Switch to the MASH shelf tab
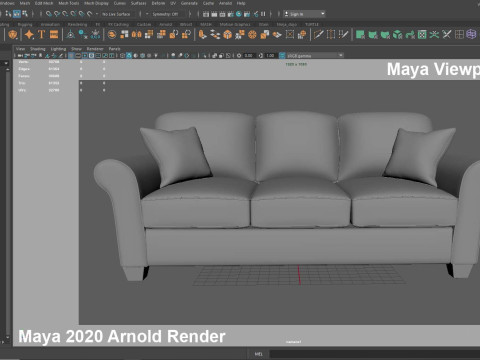The height and width of the screenshot is (360, 480). [206, 24]
